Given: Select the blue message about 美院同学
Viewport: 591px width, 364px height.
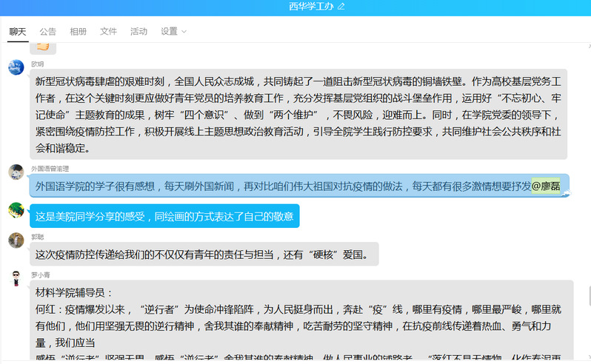Looking at the screenshot, I should tap(164, 217).
